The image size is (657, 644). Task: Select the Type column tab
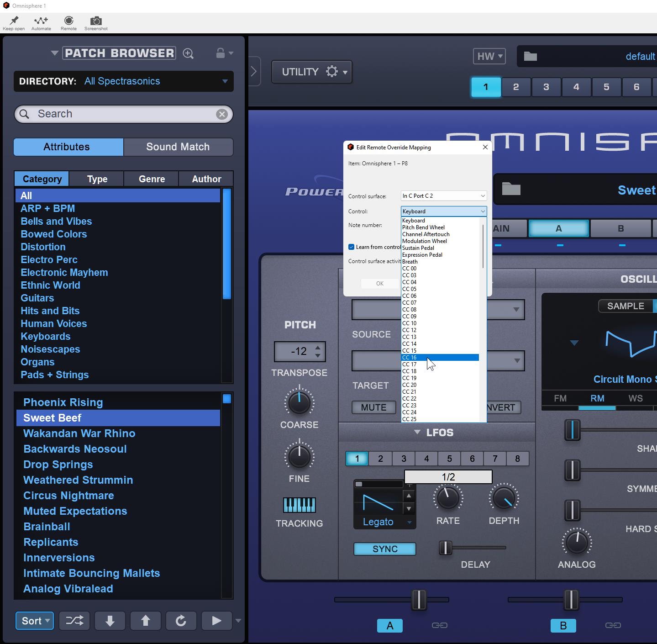[x=97, y=179]
